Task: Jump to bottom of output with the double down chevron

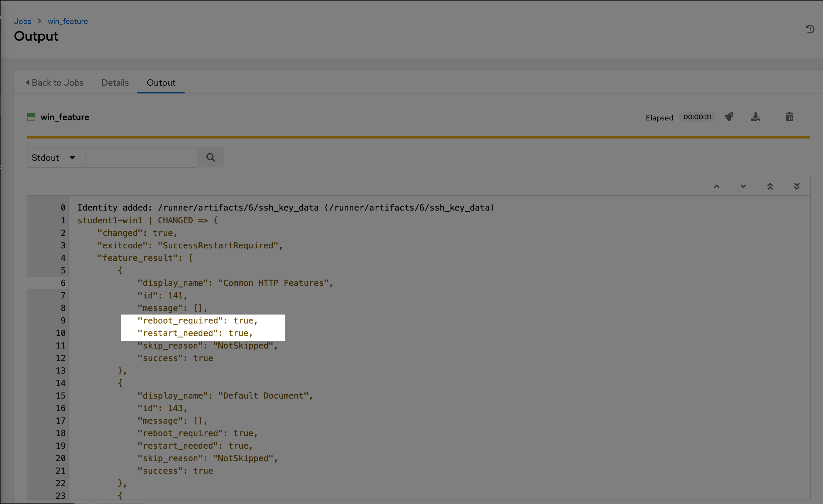Action: point(797,186)
